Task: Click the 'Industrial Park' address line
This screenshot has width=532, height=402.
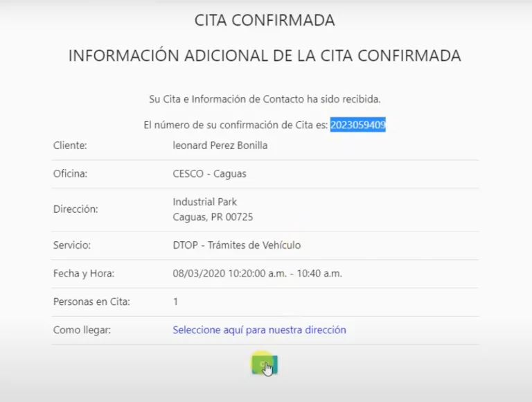Action: pos(204,202)
